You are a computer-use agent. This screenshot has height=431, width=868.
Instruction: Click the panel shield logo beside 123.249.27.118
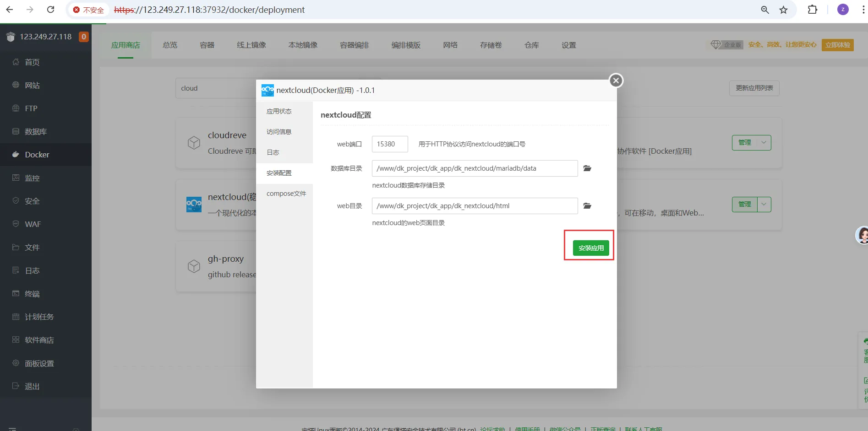tap(11, 37)
